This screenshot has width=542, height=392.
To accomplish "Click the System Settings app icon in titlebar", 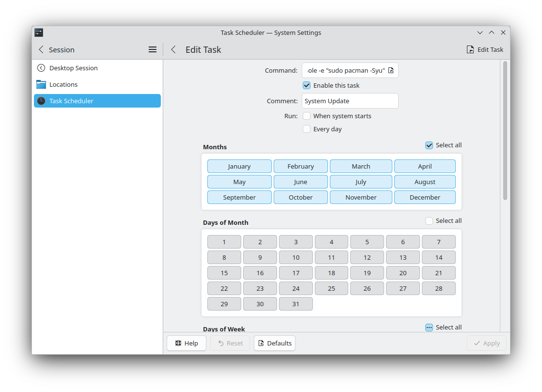I will [39, 32].
